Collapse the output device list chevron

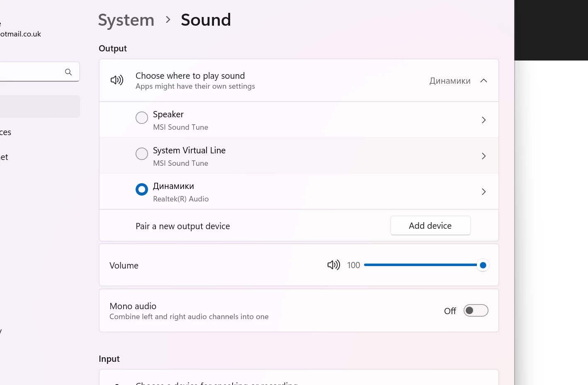484,81
